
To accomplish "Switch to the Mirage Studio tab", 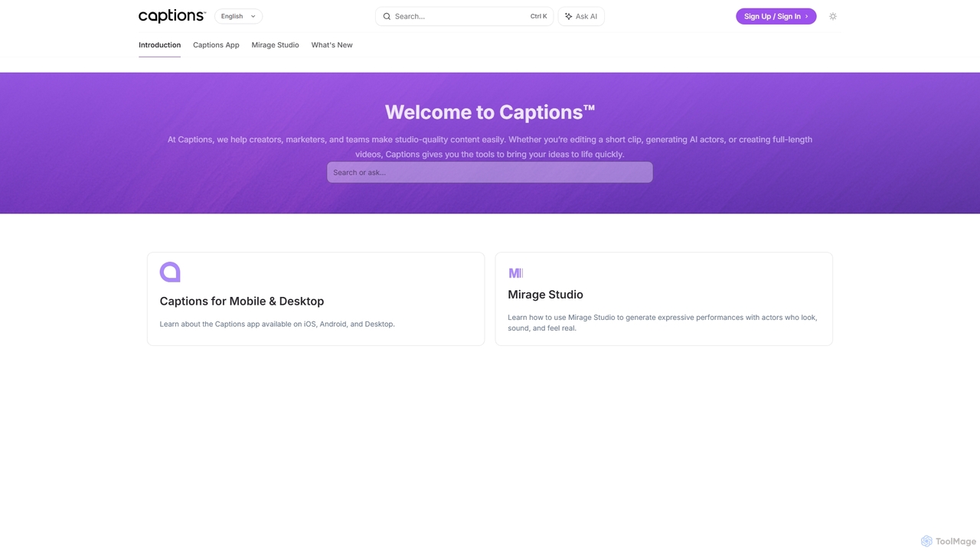I will point(275,45).
